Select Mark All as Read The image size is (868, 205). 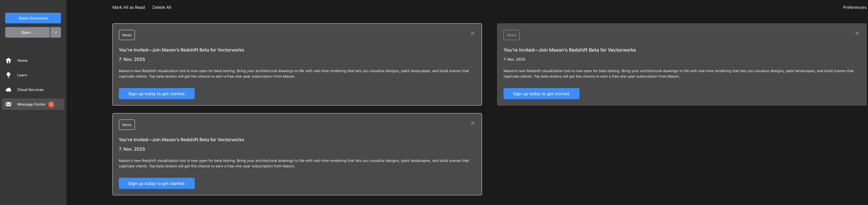click(128, 7)
